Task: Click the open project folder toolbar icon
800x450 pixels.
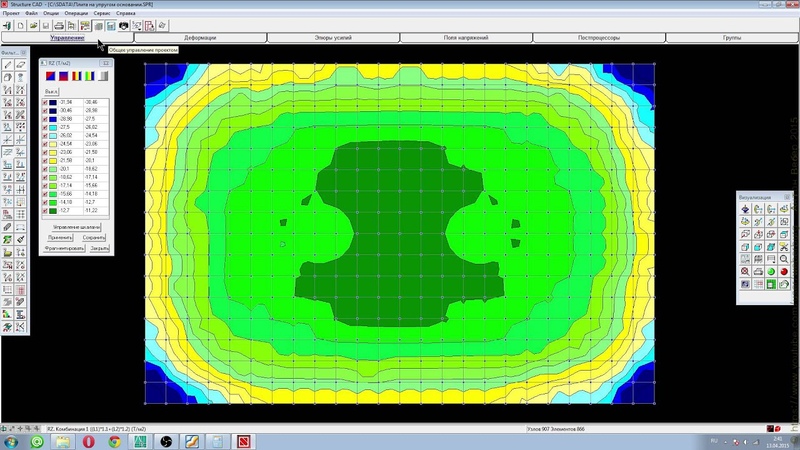Action: [x=33, y=26]
